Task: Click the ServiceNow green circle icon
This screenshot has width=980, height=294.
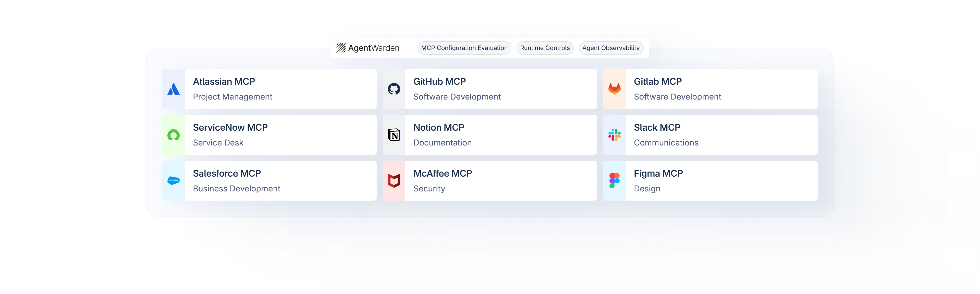Action: [x=174, y=135]
